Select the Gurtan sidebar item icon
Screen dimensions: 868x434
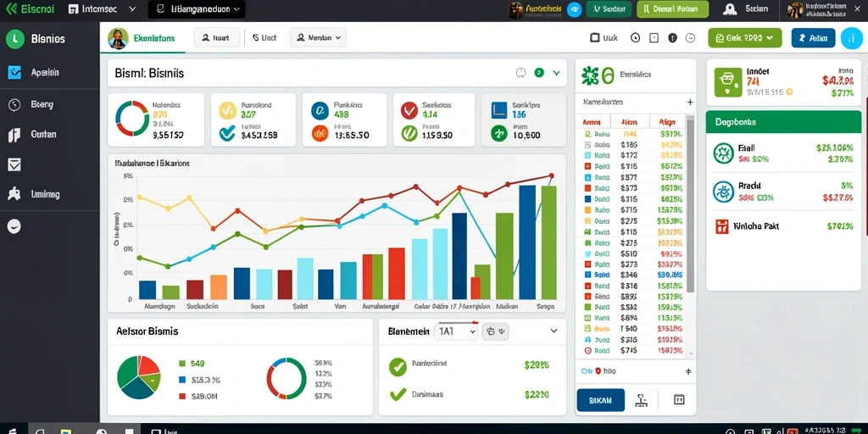[x=14, y=135]
